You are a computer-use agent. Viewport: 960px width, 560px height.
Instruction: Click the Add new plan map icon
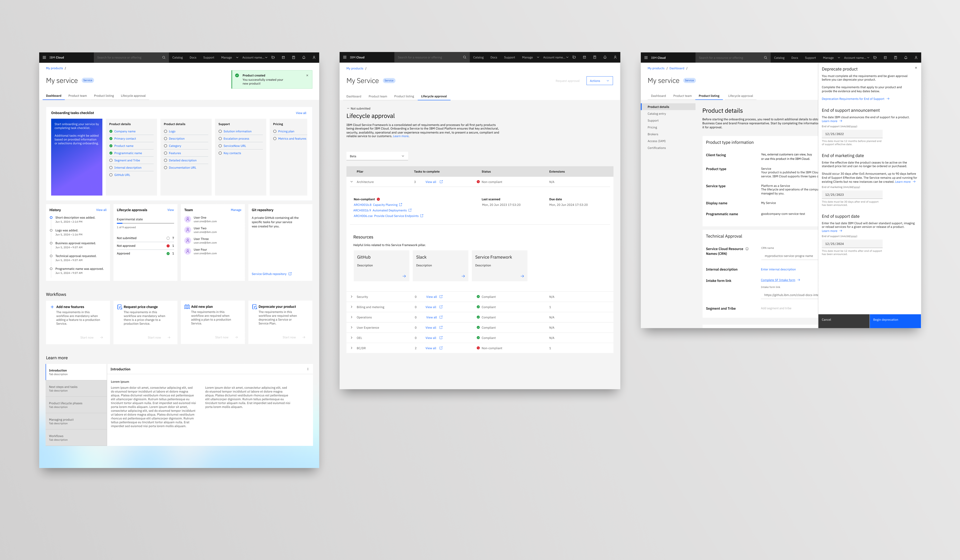coord(187,307)
